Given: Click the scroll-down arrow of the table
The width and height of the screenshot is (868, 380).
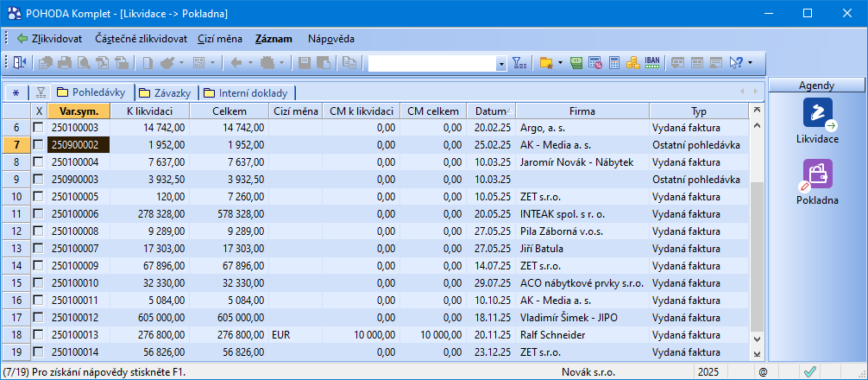Looking at the screenshot, I should click(757, 339).
